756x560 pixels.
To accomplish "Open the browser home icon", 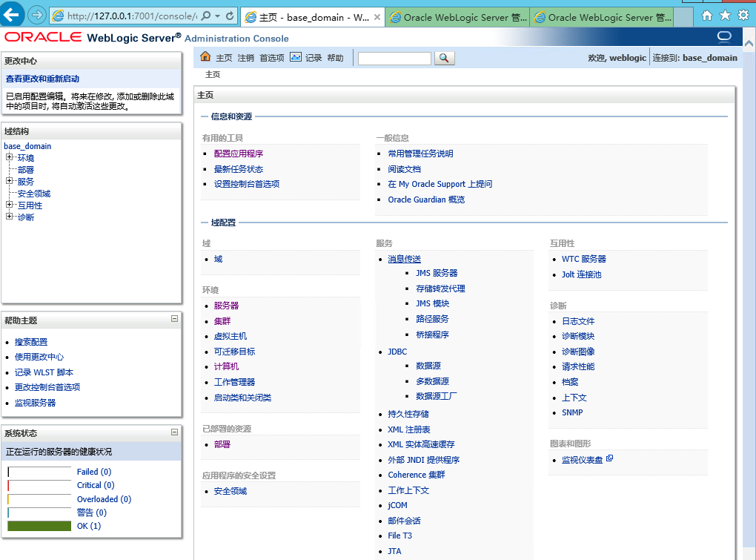I will click(x=706, y=16).
